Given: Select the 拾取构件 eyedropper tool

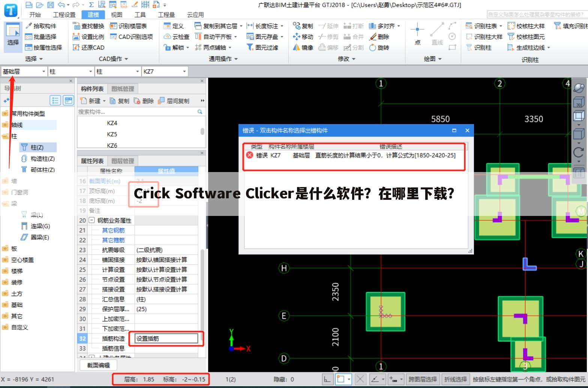Looking at the screenshot, I should pos(40,26).
